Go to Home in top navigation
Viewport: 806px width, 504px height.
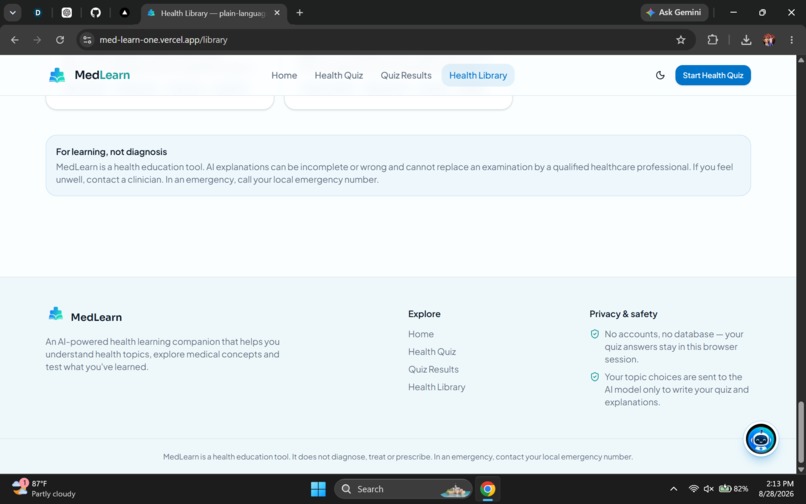point(284,75)
